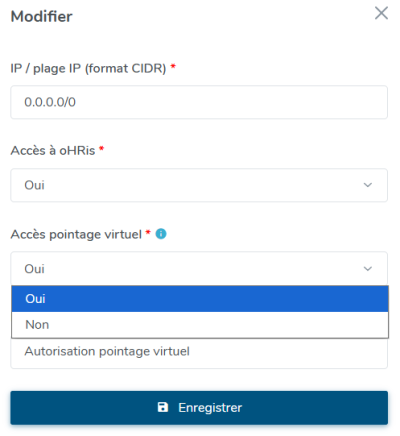Open the Accès à oHRis dropdown
400x436 pixels.
[x=199, y=185]
